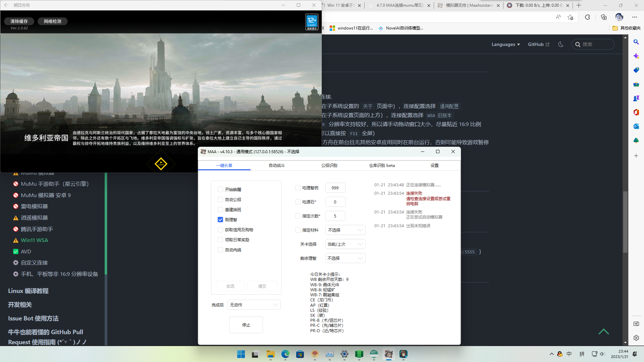This screenshot has width=644, height=362.
Task: Click the 12+ CADPA age rating icon
Action: pos(312,22)
